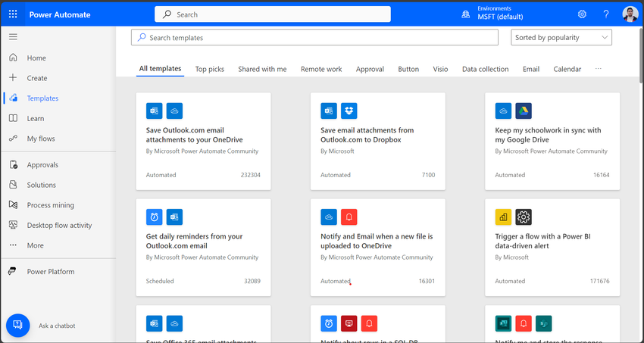Expand more template categories with the ellipsis
Image resolution: width=644 pixels, height=343 pixels.
(x=598, y=69)
